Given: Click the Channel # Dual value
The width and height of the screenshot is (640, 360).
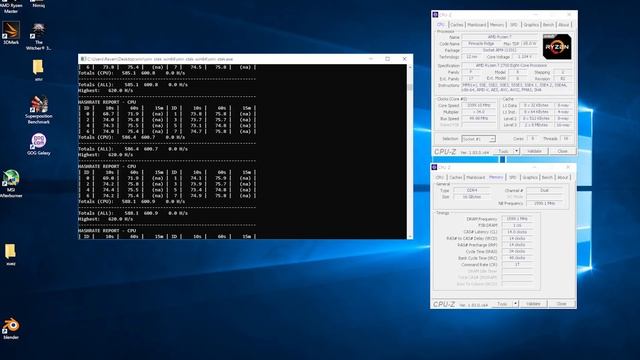Looking at the screenshot, I should (x=544, y=190).
